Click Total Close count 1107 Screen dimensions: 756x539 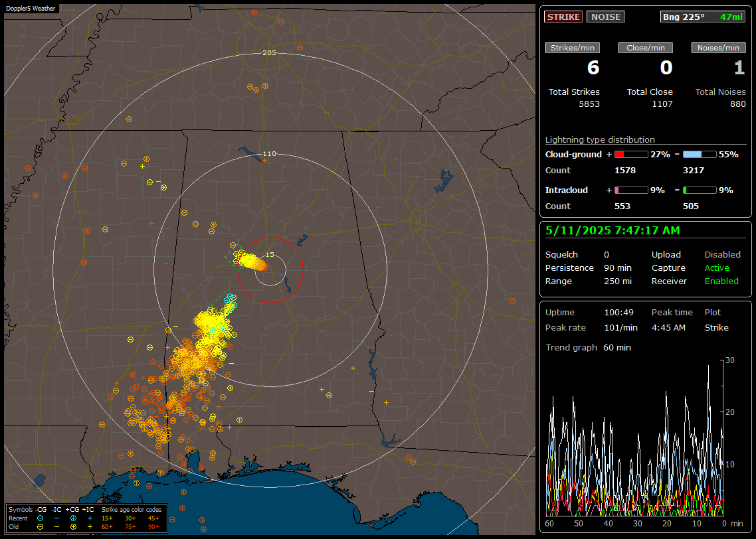(x=662, y=104)
